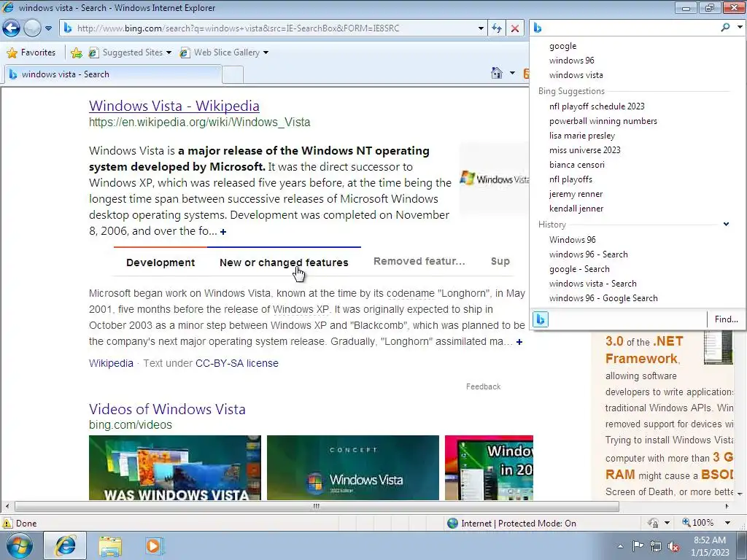
Task: Select the windows vista - Search tab
Action: coord(112,74)
